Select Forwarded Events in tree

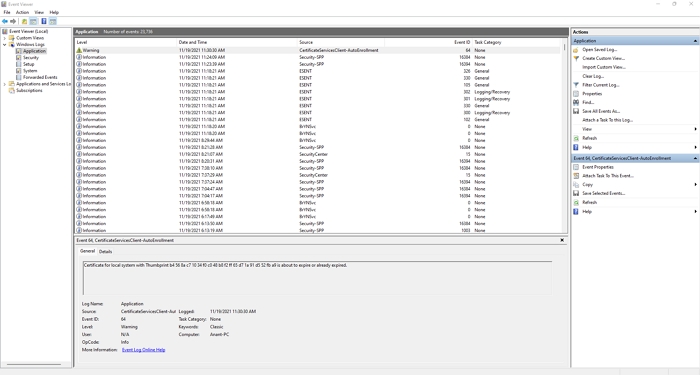click(40, 77)
